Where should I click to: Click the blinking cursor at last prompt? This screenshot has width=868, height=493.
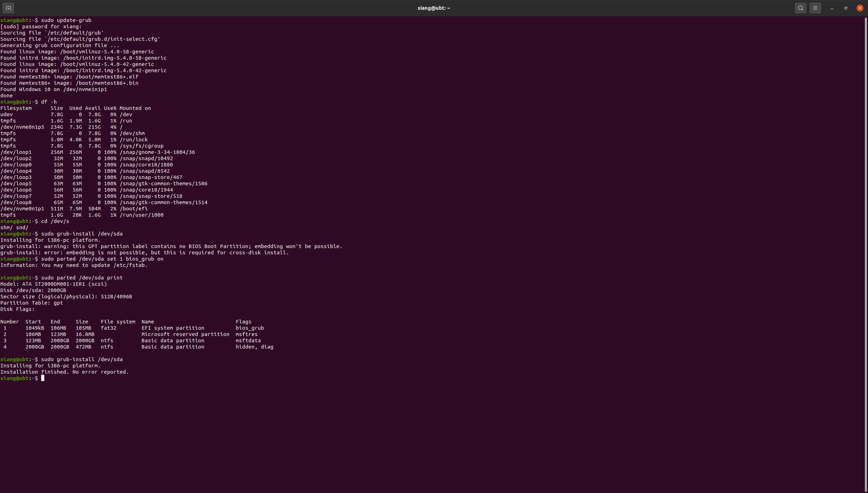(x=43, y=378)
